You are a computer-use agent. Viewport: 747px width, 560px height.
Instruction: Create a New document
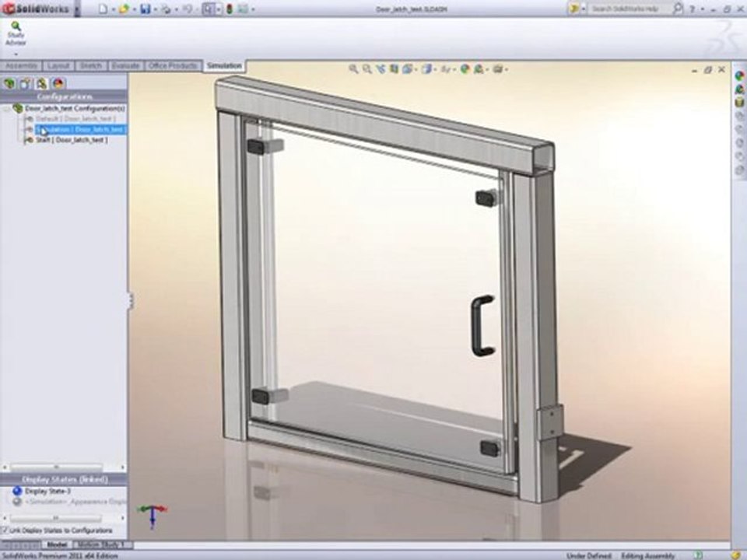tap(103, 9)
